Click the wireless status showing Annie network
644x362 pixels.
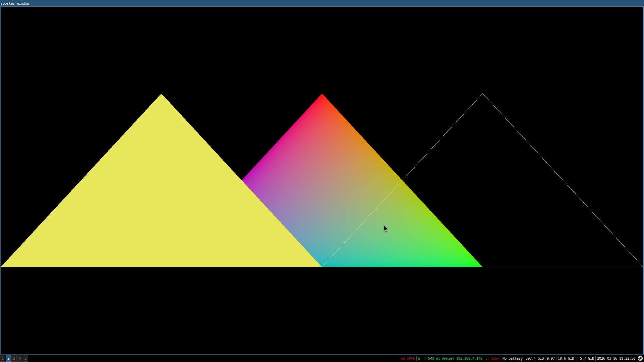(x=450, y=358)
